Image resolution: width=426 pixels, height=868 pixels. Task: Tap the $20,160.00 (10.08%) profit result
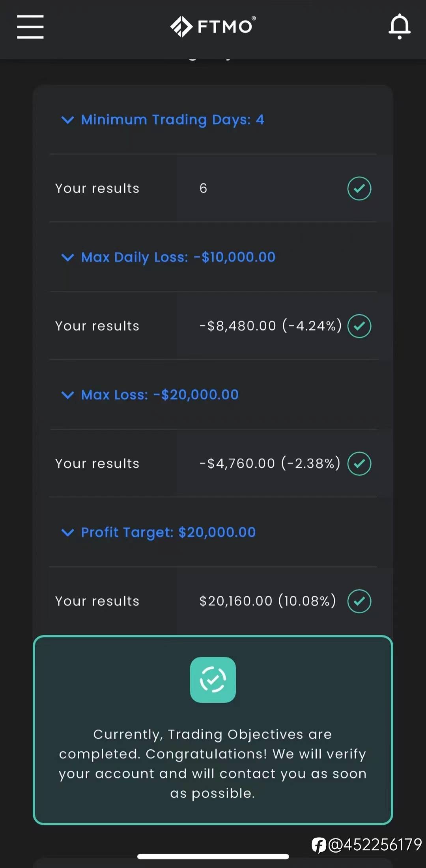click(267, 601)
